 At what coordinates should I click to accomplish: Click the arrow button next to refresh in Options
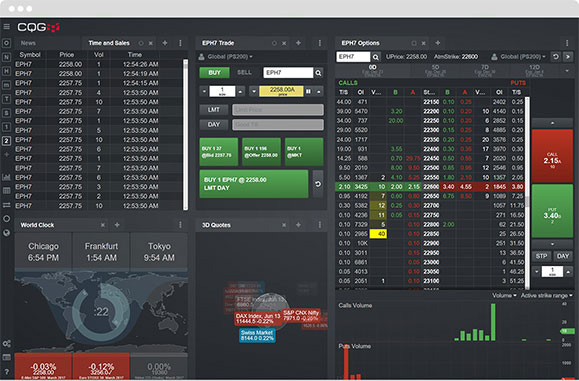click(568, 57)
